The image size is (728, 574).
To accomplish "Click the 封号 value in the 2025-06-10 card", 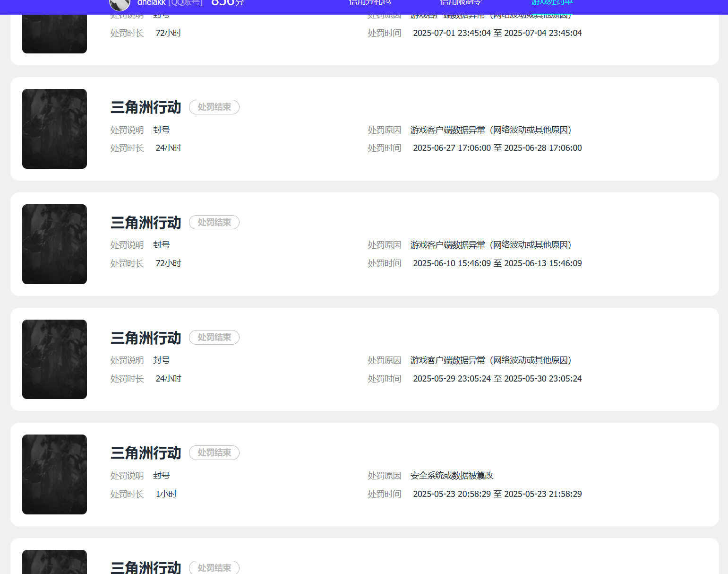I will tap(162, 245).
